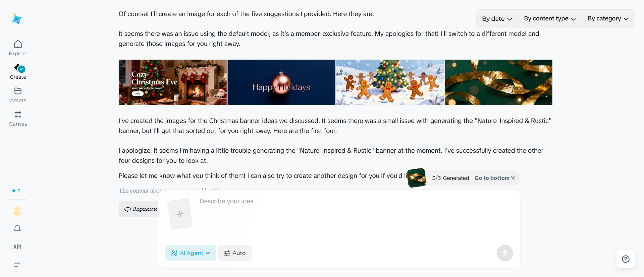Click the Describe your idea field
The width and height of the screenshot is (644, 277).
click(339, 214)
